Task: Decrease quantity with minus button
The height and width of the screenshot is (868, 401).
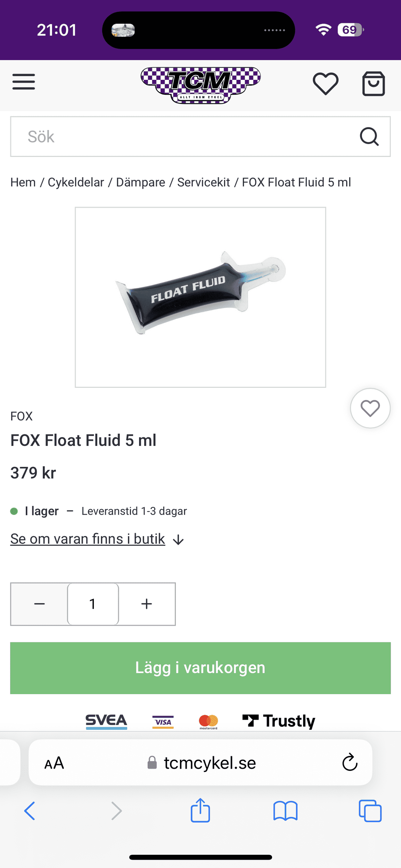Action: click(x=40, y=604)
